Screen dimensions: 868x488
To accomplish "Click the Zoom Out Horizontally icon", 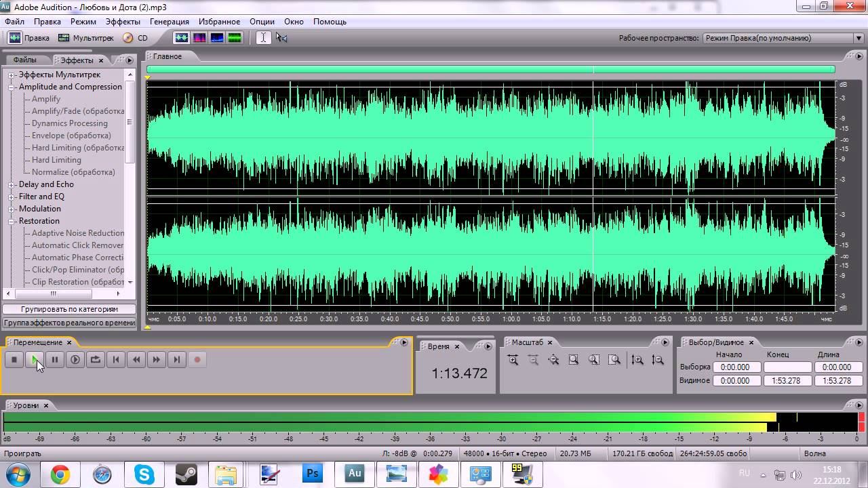I will coord(534,361).
